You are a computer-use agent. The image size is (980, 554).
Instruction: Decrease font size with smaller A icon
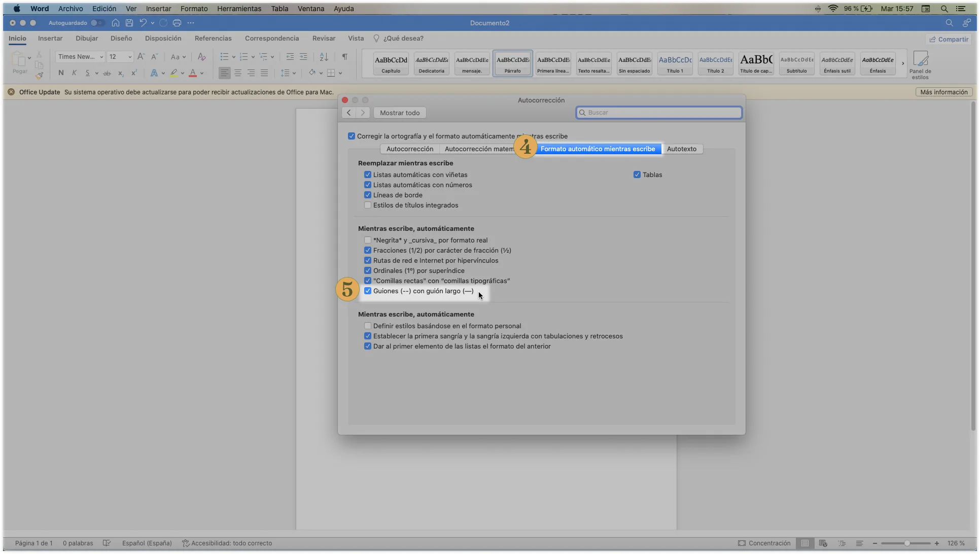155,57
